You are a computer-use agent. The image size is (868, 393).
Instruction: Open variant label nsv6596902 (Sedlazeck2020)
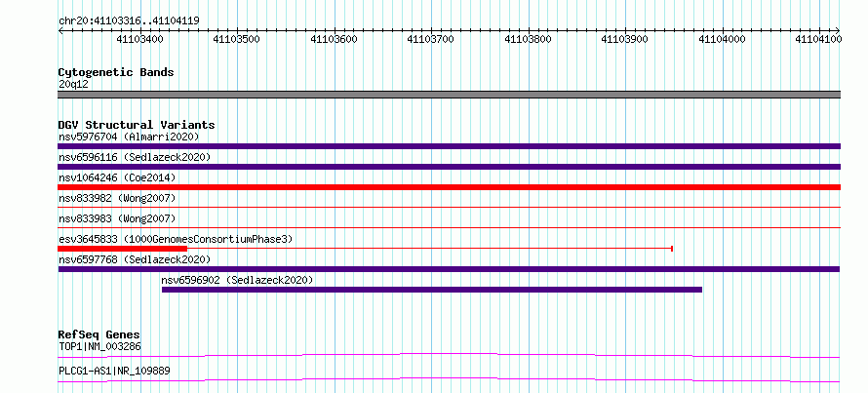tap(238, 280)
